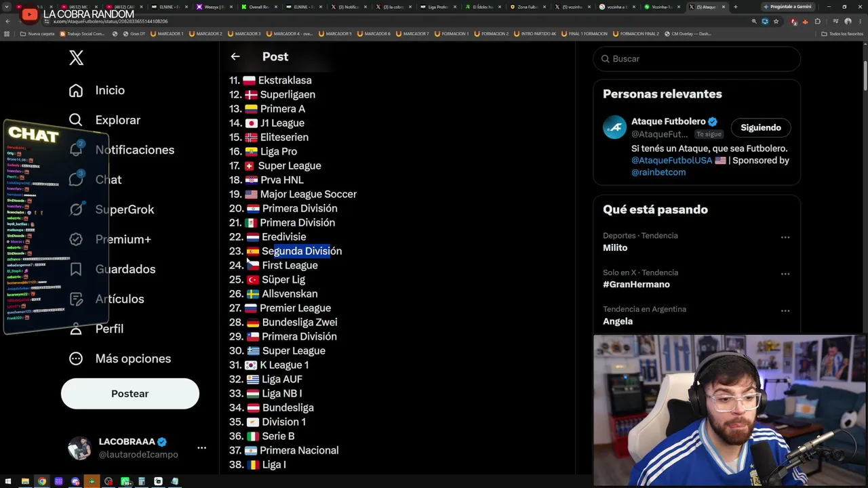Open Premium+ via the verified badge icon
This screenshot has width=868, height=488.
tap(76, 239)
